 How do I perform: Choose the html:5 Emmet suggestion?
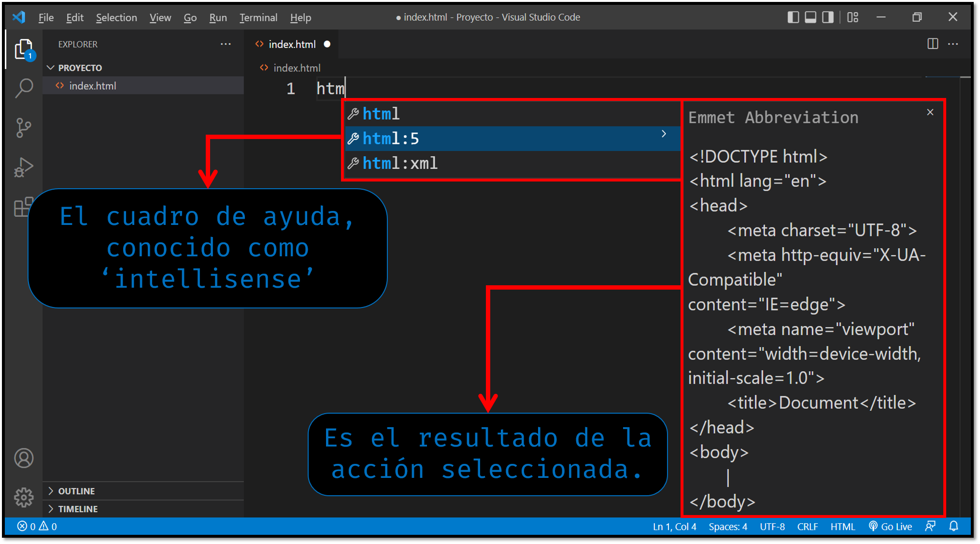pos(512,139)
